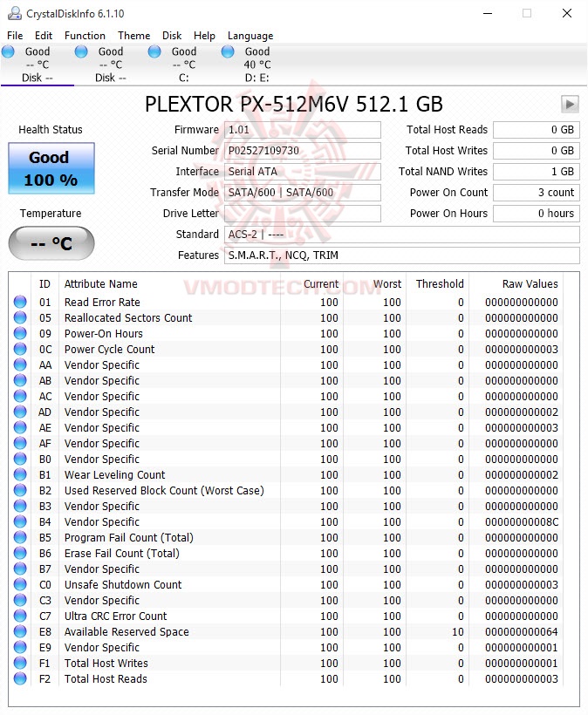Click raw value 00000000008C

(x=522, y=521)
